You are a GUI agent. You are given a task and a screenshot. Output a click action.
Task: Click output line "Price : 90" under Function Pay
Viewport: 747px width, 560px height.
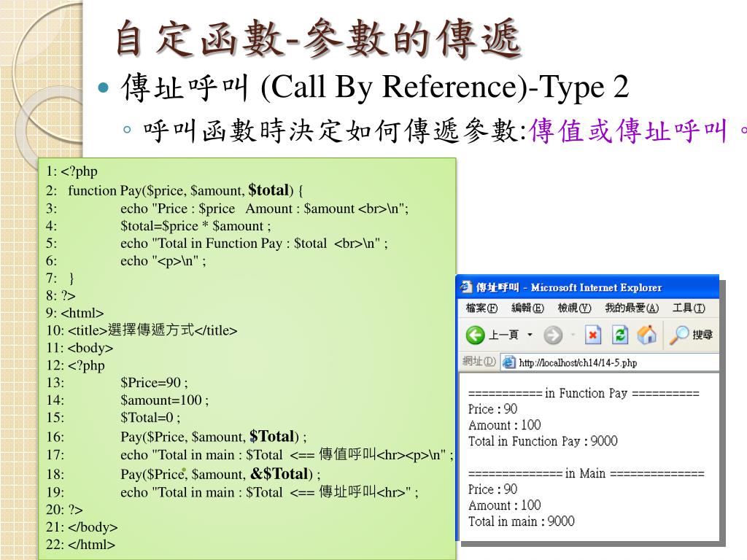coord(492,409)
